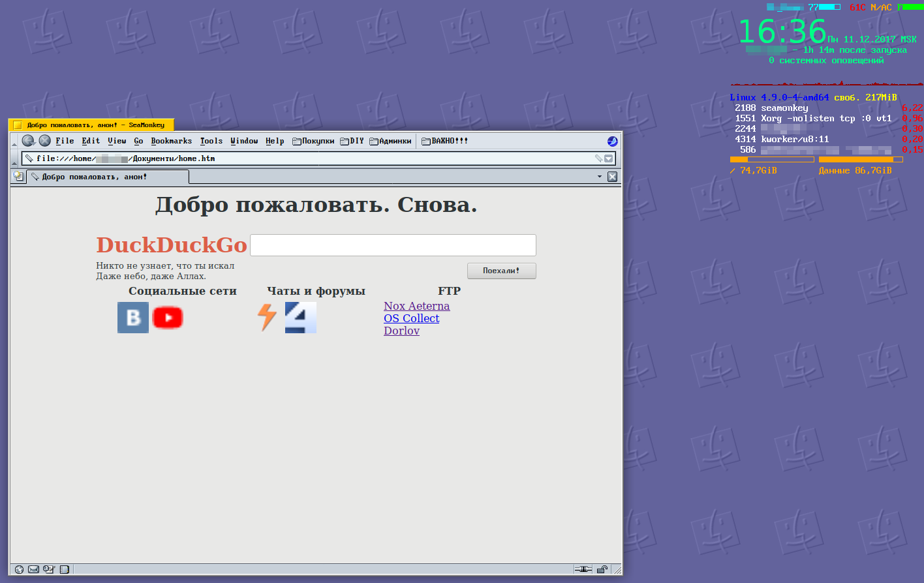Click the Поехали! search button
The height and width of the screenshot is (583, 924).
pos(501,271)
